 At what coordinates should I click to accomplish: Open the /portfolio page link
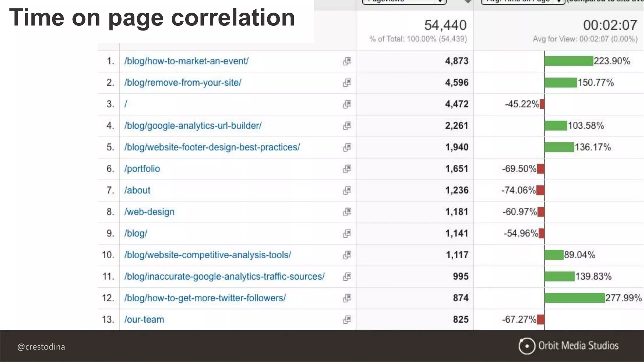[x=142, y=169]
